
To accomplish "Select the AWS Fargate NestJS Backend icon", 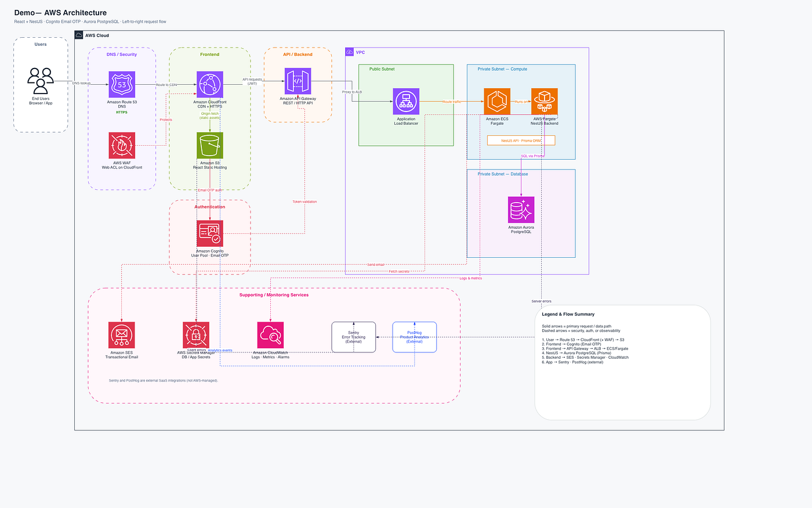I will coord(545,102).
